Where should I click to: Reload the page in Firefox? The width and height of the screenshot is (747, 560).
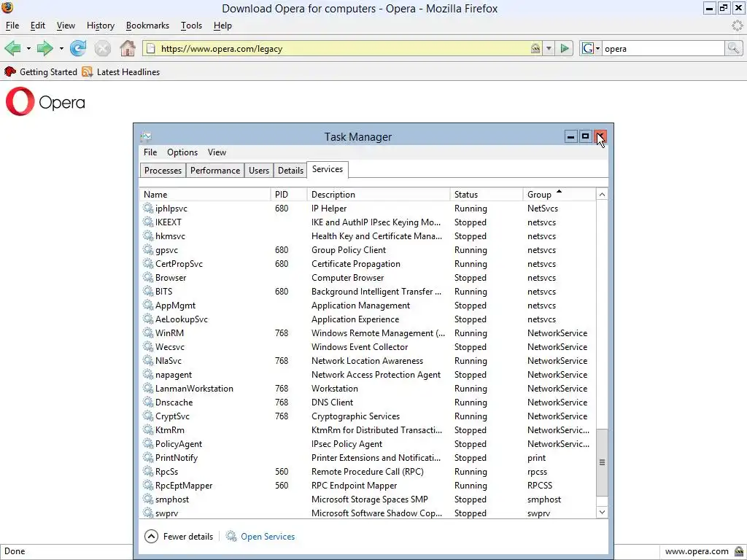click(x=78, y=48)
